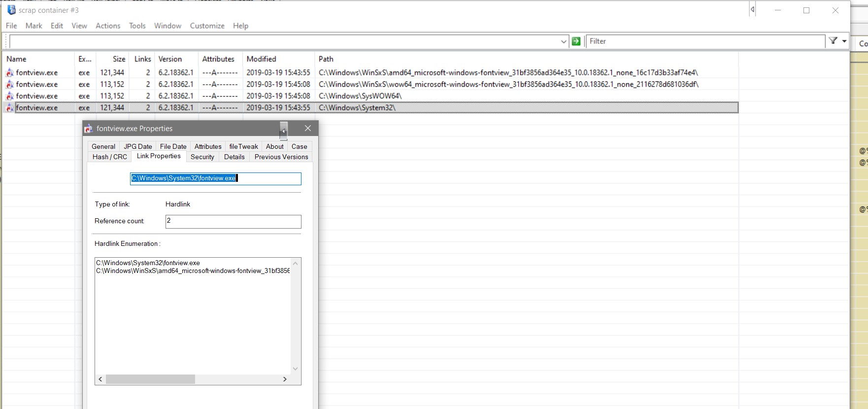Open the View menu

(x=79, y=26)
